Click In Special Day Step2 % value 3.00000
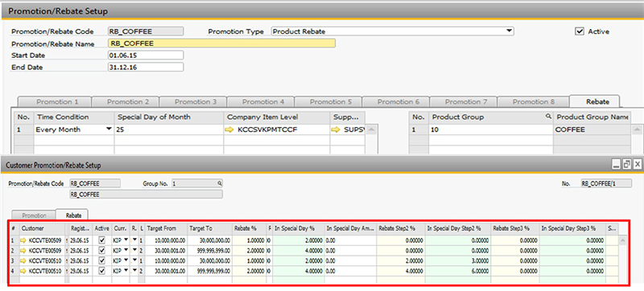This screenshot has width=644, height=291. click(x=458, y=260)
